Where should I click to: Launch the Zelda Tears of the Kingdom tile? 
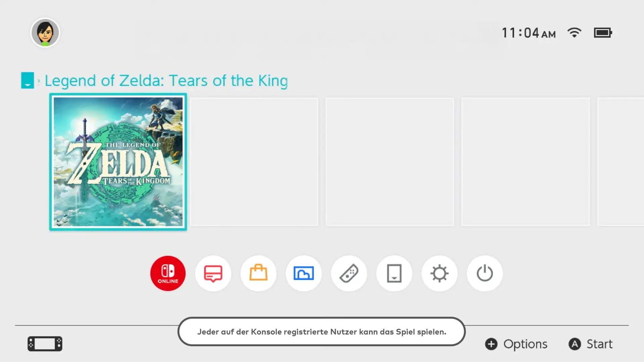pos(118,162)
